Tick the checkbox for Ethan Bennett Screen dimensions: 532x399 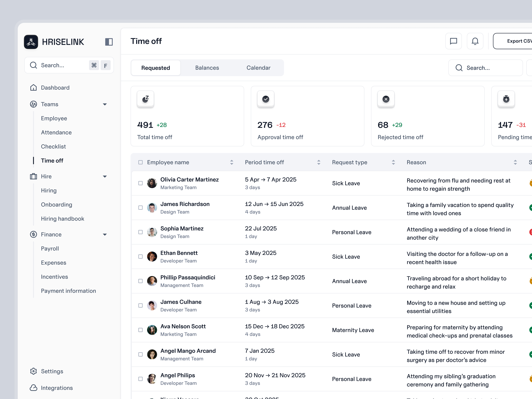coord(140,257)
